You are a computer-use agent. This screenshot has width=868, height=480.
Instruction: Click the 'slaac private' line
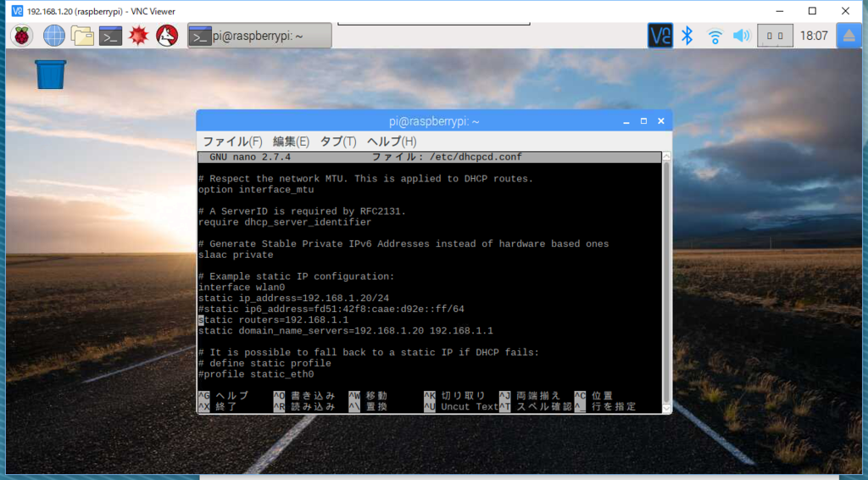tap(236, 254)
